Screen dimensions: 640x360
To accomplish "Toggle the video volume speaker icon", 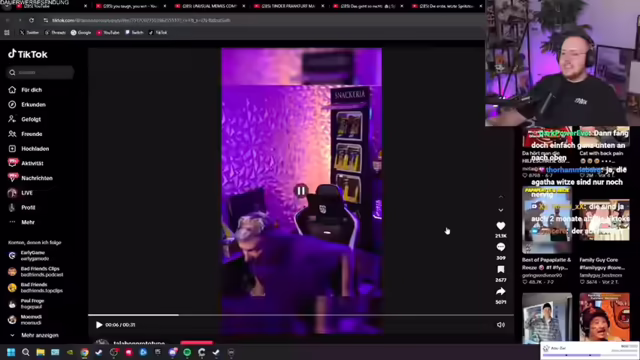I will click(x=501, y=325).
